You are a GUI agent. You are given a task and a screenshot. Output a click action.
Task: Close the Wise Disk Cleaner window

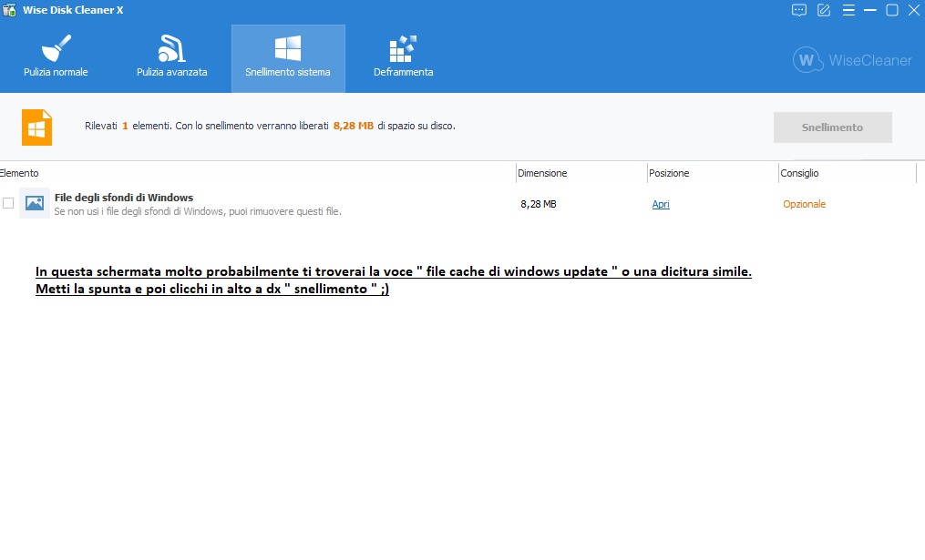[914, 10]
